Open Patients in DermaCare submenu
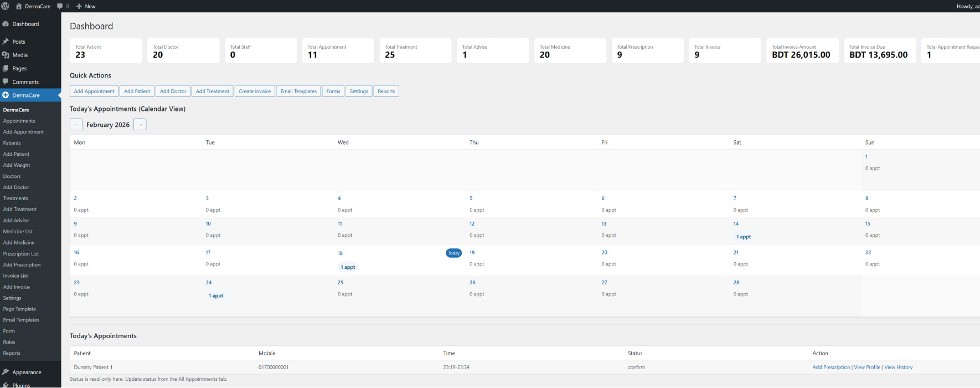This screenshot has width=980, height=388. (x=12, y=143)
